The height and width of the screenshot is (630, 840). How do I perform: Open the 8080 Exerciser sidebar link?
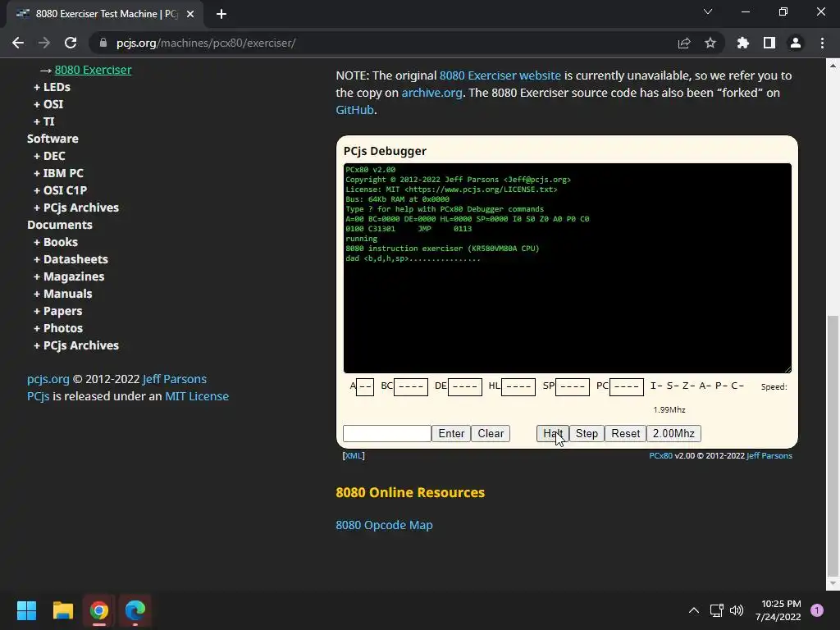[93, 70]
